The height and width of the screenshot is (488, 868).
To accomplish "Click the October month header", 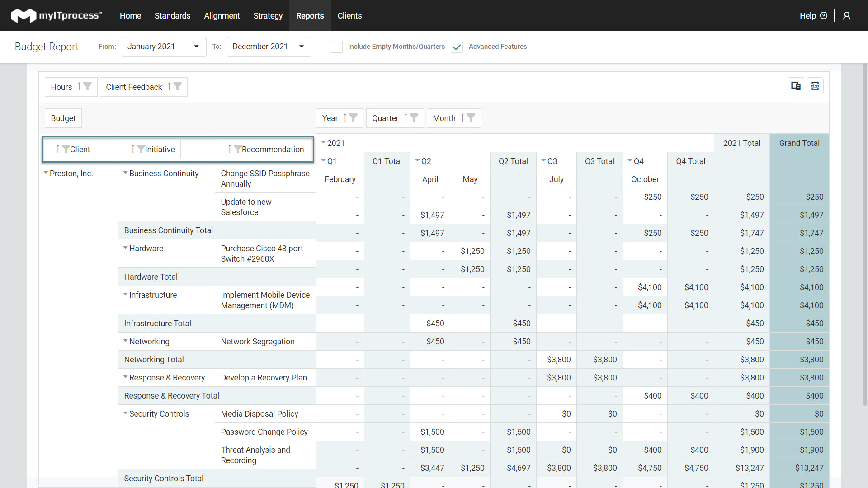I will pos(645,179).
